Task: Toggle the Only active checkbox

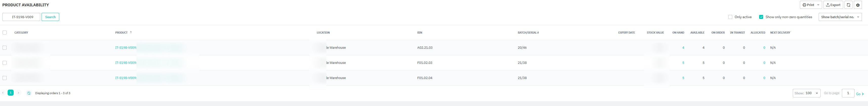Action: 730,17
